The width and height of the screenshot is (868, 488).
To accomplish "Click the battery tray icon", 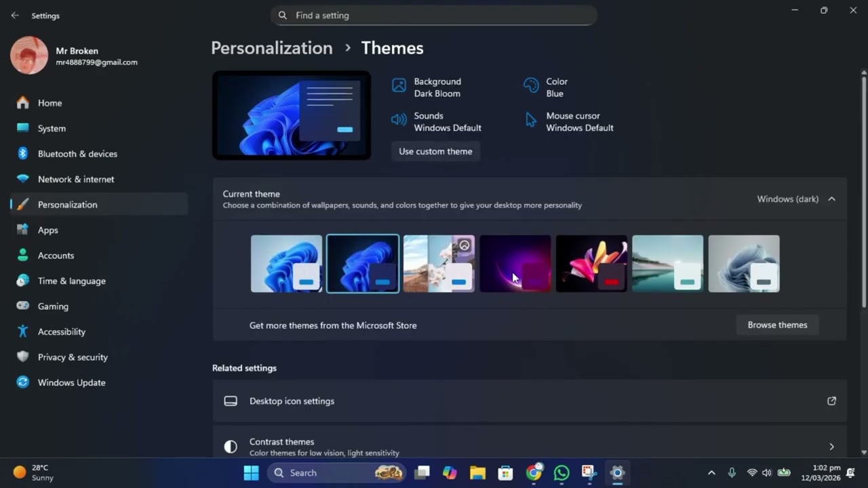I will click(x=784, y=472).
